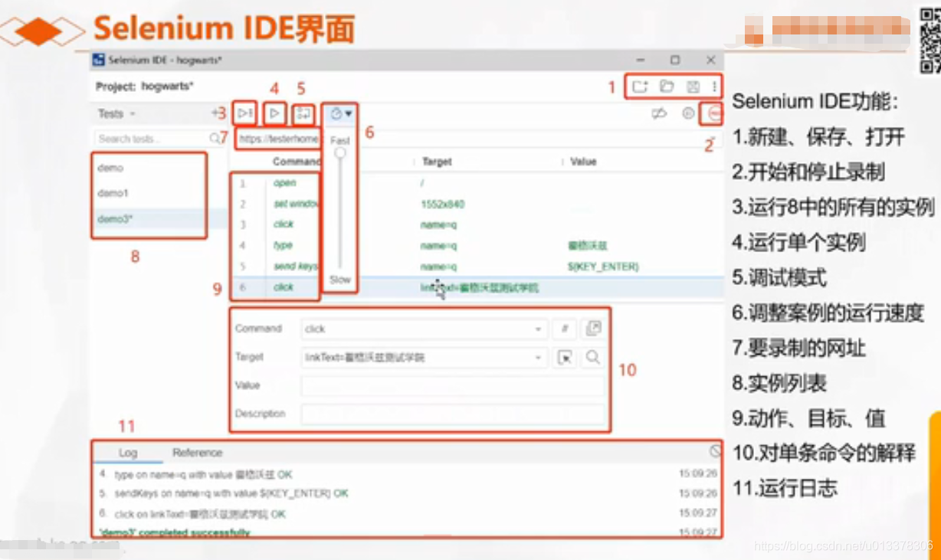Click the speed slider handle near Fast
Image resolution: width=941 pixels, height=560 pixels.
pyautogui.click(x=340, y=153)
